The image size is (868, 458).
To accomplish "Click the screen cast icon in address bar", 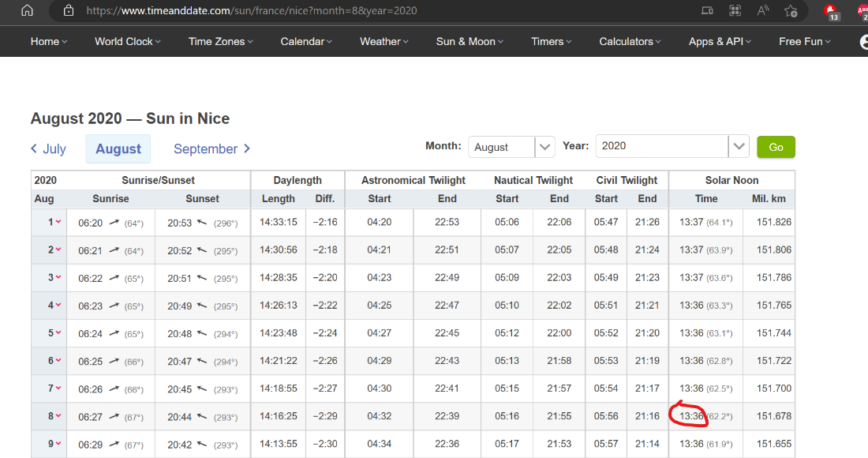I will point(707,11).
